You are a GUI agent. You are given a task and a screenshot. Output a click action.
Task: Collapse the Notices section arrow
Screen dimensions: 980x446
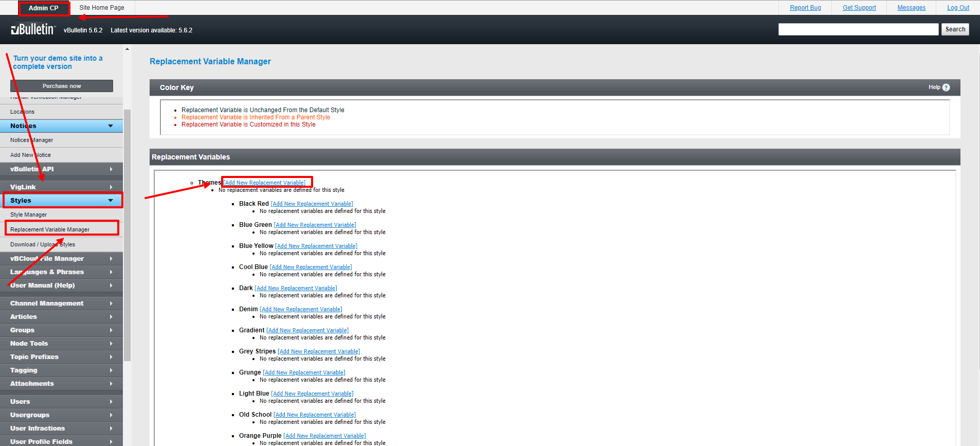[111, 126]
